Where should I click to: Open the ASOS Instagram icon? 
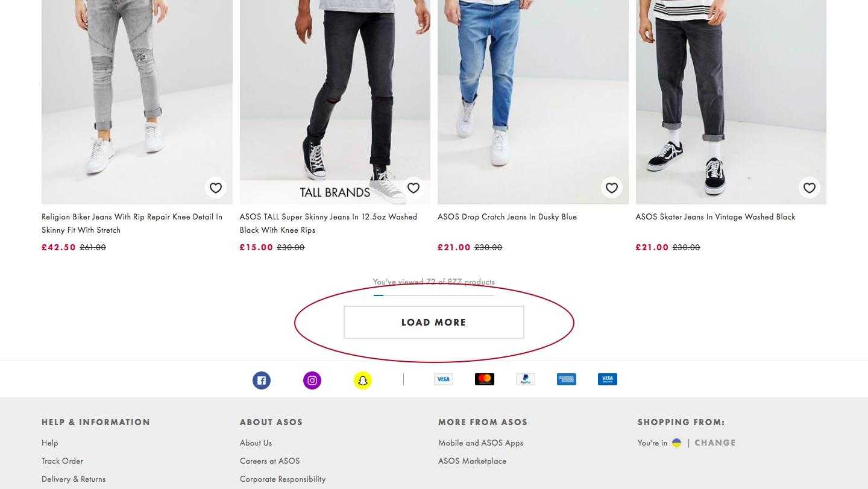(312, 380)
